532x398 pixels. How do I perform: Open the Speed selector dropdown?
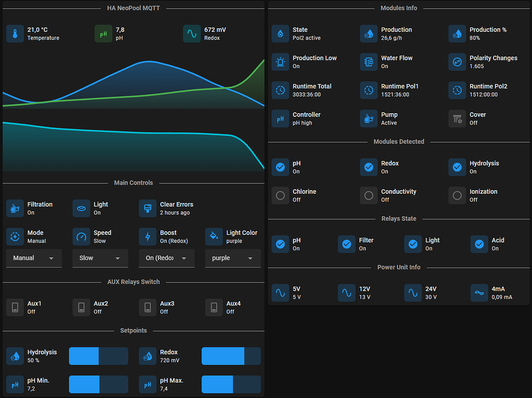[x=100, y=258]
